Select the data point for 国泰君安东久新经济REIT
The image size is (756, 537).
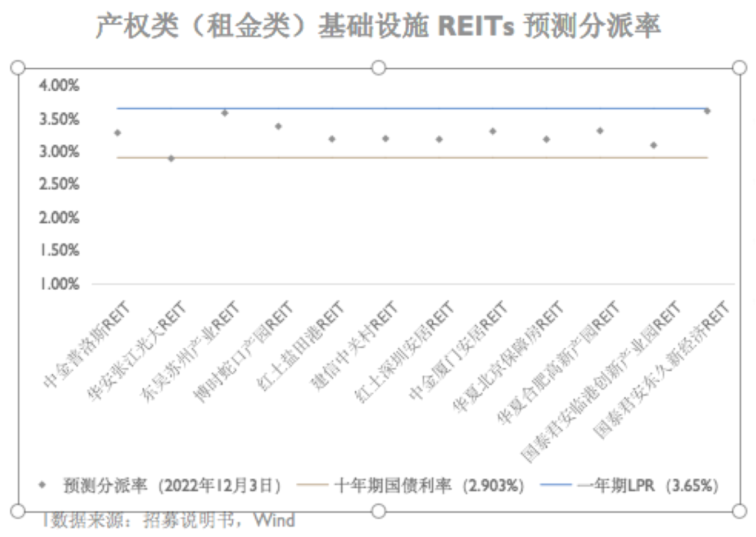pyautogui.click(x=707, y=111)
